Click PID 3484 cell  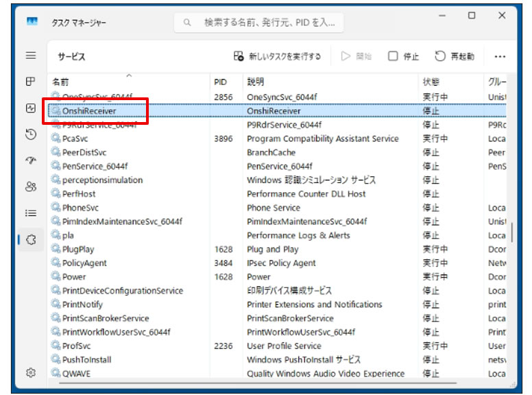223,263
